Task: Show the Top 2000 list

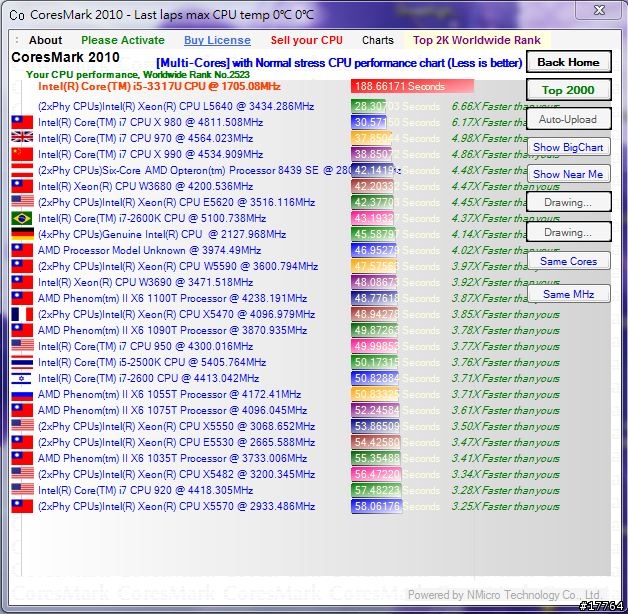Action: (x=568, y=90)
